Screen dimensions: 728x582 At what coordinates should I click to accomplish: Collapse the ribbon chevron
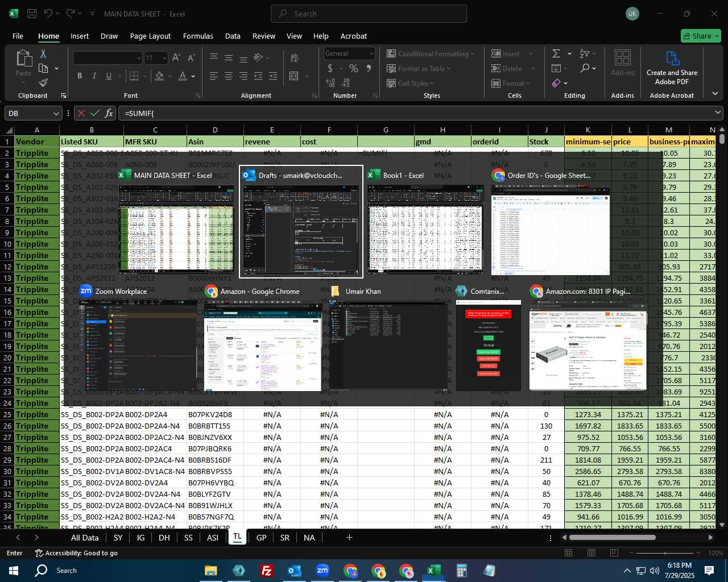[x=715, y=94]
